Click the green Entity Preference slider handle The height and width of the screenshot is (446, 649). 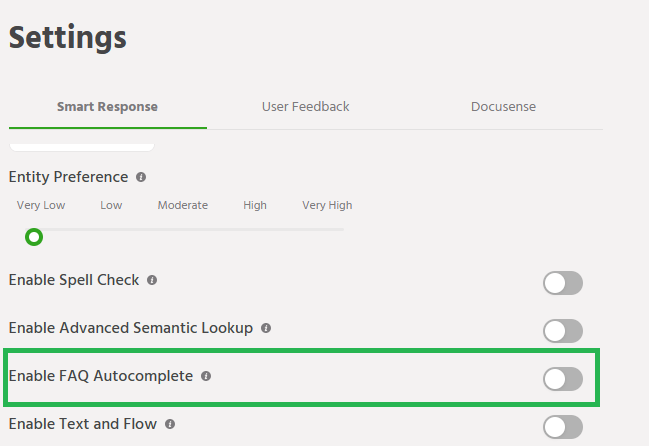coord(34,237)
